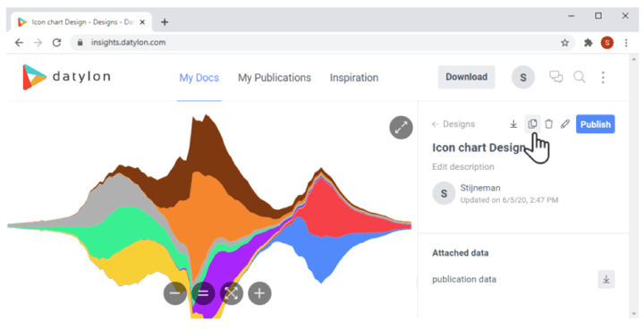Open the S user avatar account menu

tap(523, 77)
